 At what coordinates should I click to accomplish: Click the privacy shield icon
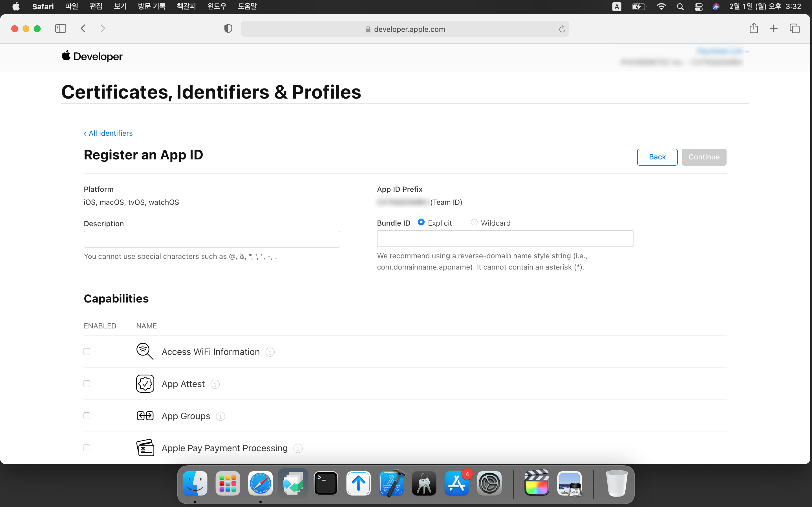pos(228,29)
